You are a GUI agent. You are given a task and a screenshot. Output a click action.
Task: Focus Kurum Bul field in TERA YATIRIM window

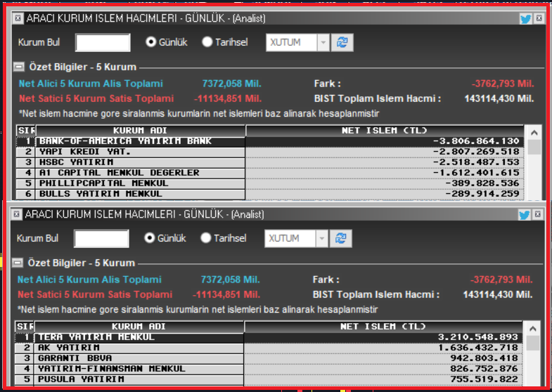[101, 238]
